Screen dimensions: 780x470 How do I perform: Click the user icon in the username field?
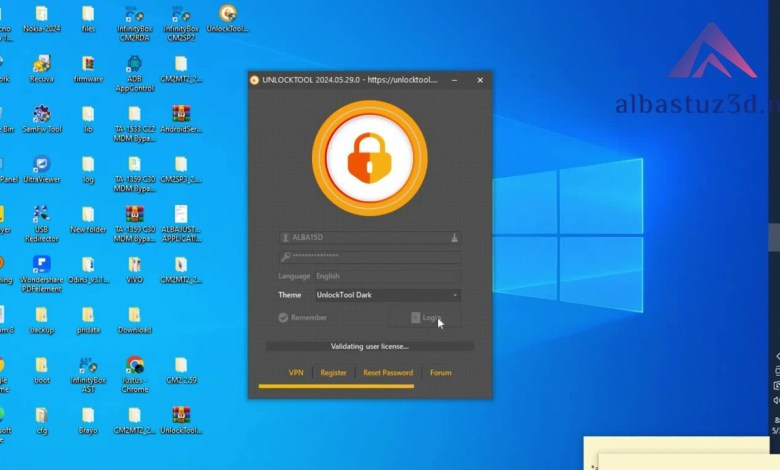(x=286, y=238)
